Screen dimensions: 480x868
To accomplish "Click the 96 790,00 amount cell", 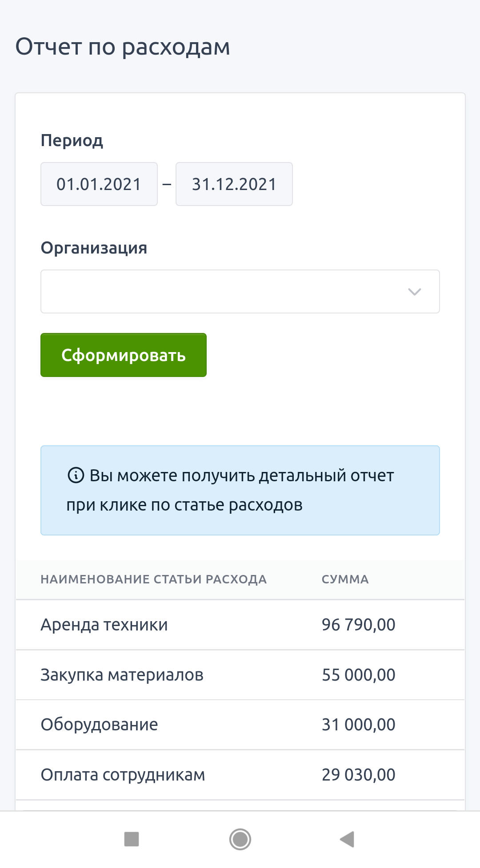I will (x=359, y=625).
